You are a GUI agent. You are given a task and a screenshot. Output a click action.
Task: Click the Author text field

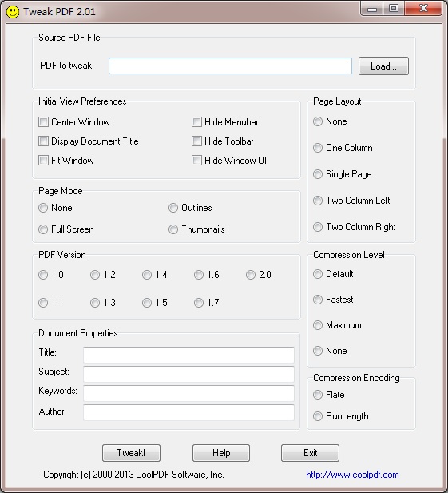click(188, 412)
